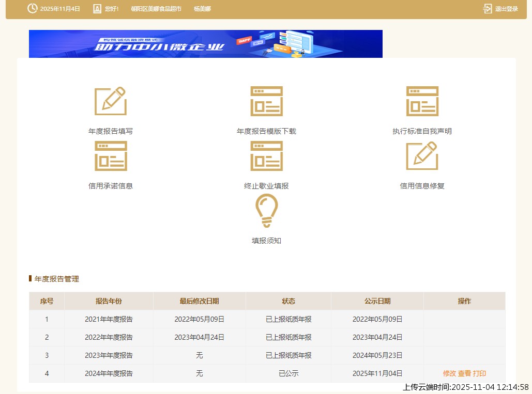Click the 退出登录 text link
This screenshot has height=394, width=532.
(x=506, y=9)
